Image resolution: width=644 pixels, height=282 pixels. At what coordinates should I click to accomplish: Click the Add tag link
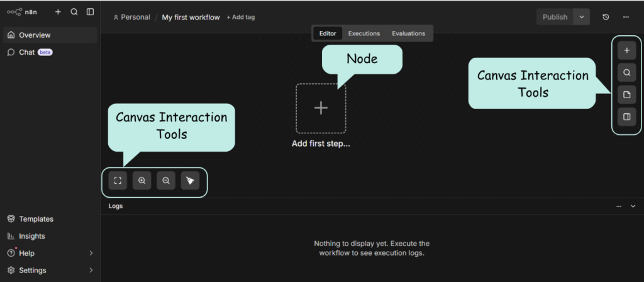point(240,18)
